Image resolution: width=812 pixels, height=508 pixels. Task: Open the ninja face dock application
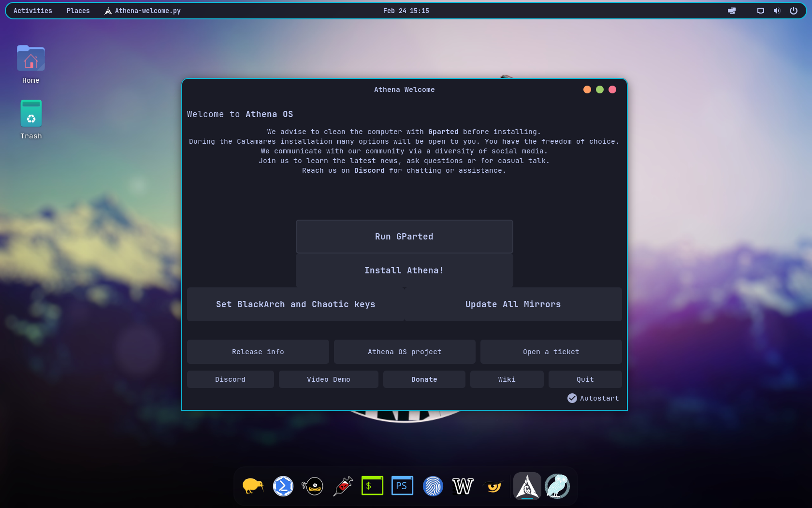pos(313,486)
